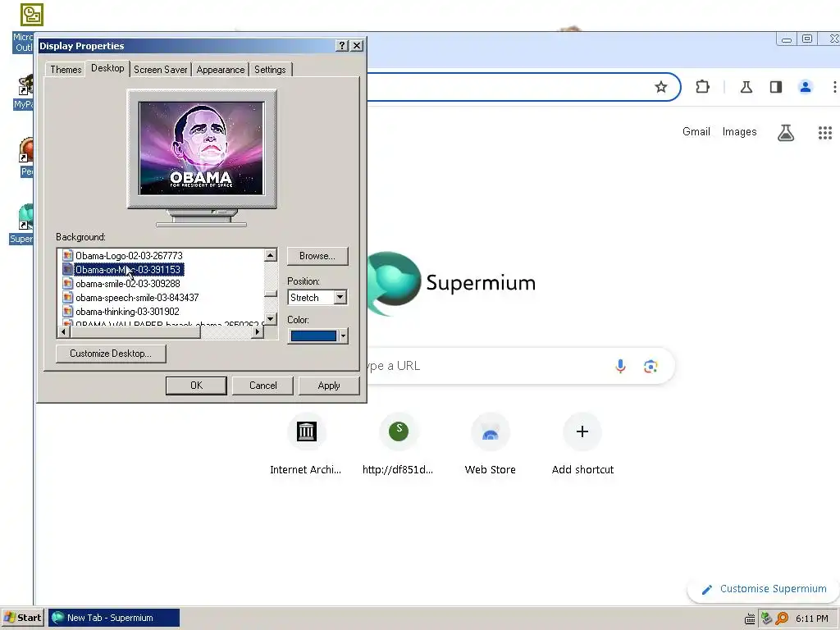
Task: Click OK in Display Properties
Action: pyautogui.click(x=196, y=386)
